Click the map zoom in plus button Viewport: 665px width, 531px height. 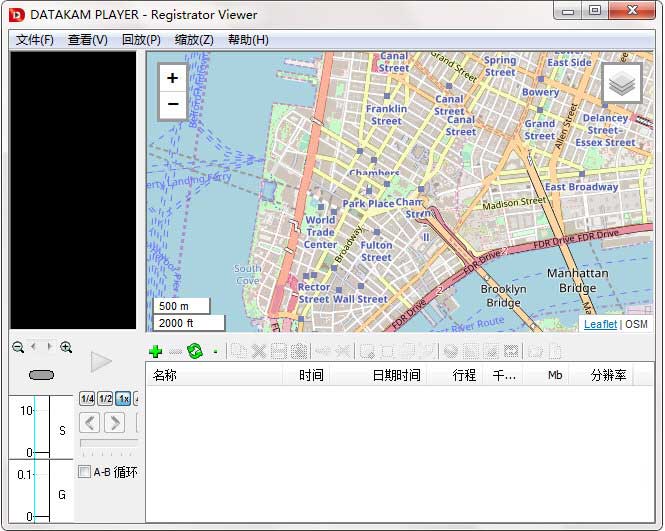pyautogui.click(x=172, y=78)
